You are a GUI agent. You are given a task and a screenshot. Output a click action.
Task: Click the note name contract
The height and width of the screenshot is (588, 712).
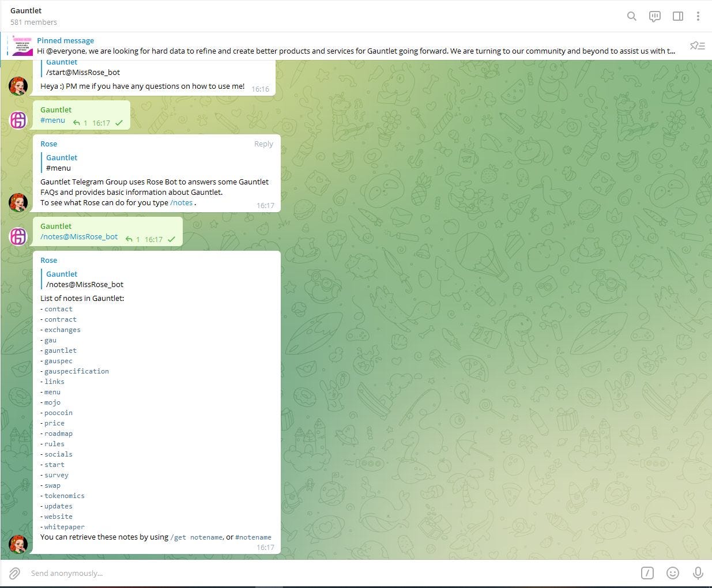point(61,319)
